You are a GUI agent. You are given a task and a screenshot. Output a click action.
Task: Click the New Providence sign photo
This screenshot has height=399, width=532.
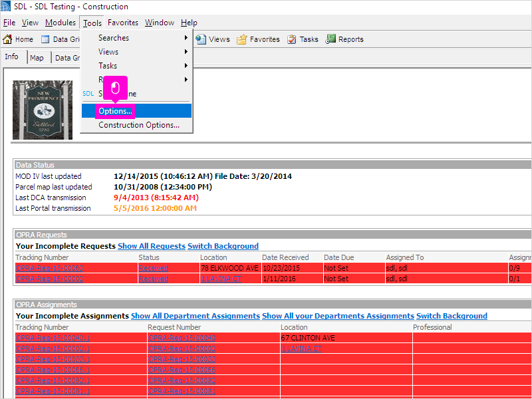[x=43, y=110]
